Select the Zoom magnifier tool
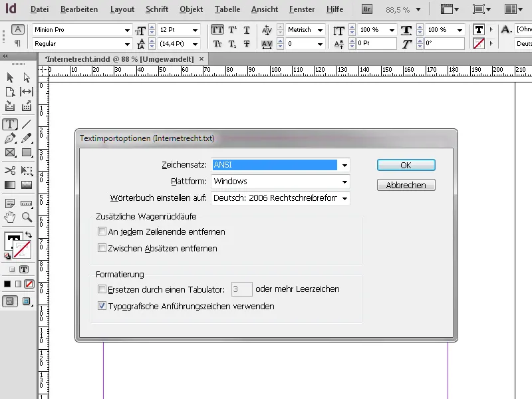532x399 pixels. (27, 217)
